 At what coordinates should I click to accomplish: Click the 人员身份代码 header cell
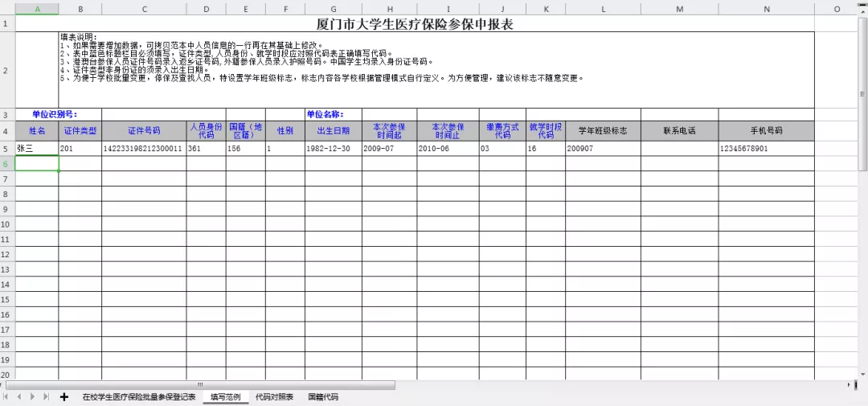coord(206,131)
